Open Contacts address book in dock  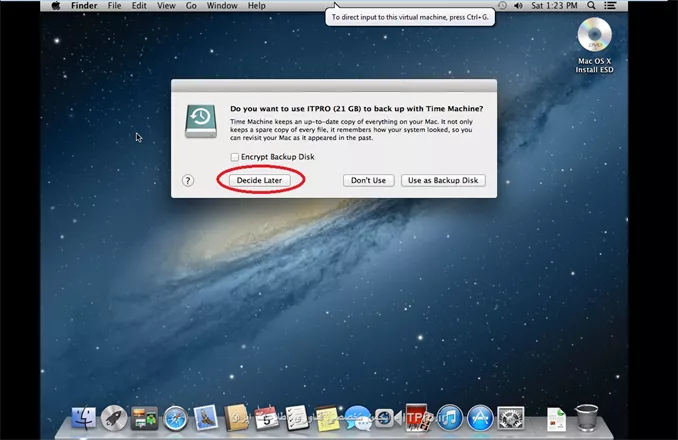click(236, 418)
